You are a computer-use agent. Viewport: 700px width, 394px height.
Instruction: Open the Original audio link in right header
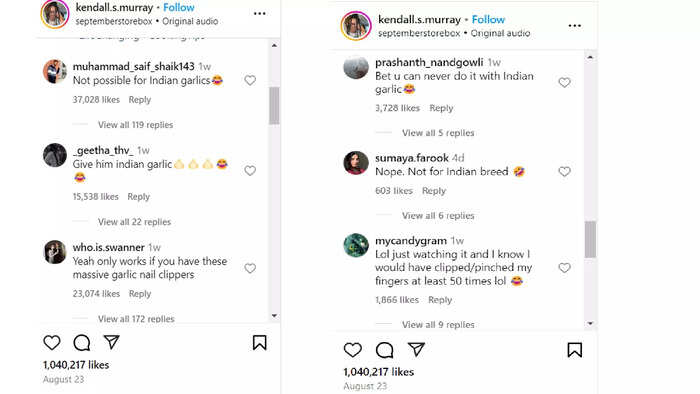500,33
